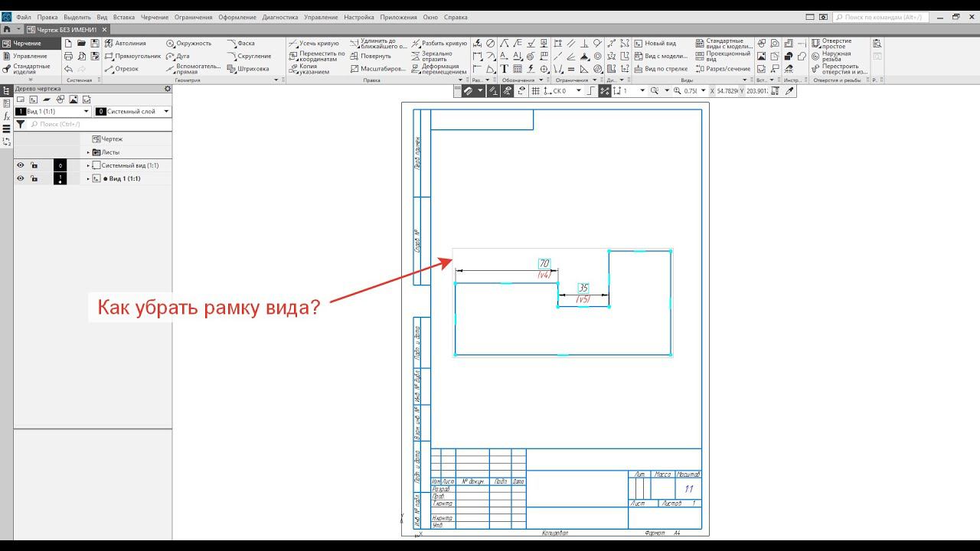Screen dimensions: 980x551
Task: Hide Системный вид with eye icon
Action: tap(21, 165)
